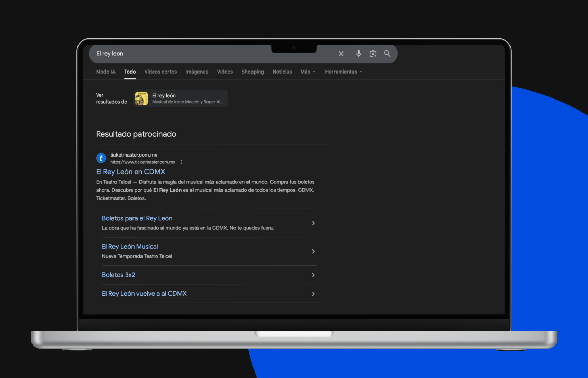Click chevron next to El Rey León Musical
Viewport: 588px width, 378px height.
click(x=313, y=252)
